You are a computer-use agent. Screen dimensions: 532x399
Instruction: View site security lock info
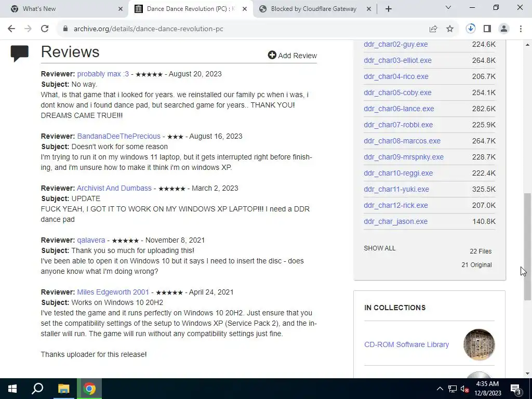tap(65, 29)
